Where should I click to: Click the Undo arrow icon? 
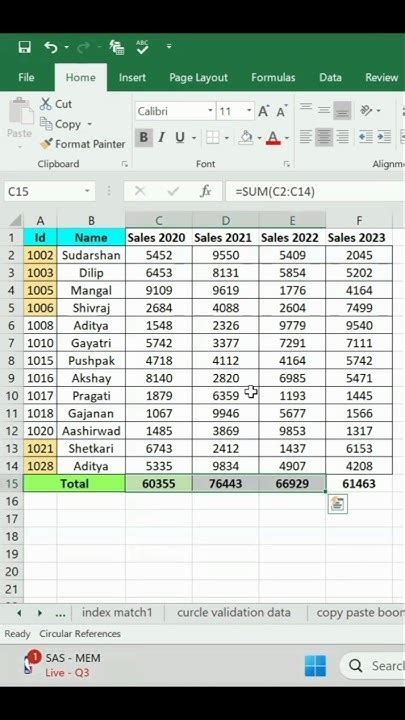tap(51, 47)
